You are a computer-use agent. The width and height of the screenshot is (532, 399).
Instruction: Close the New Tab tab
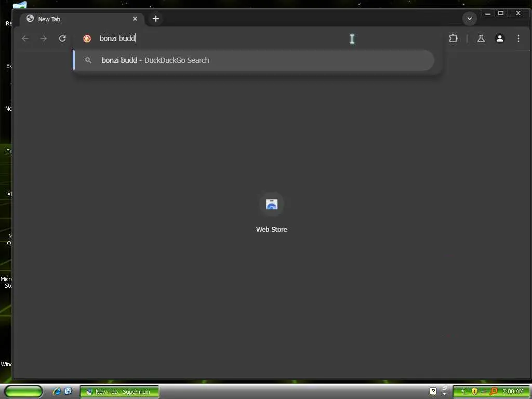click(135, 19)
